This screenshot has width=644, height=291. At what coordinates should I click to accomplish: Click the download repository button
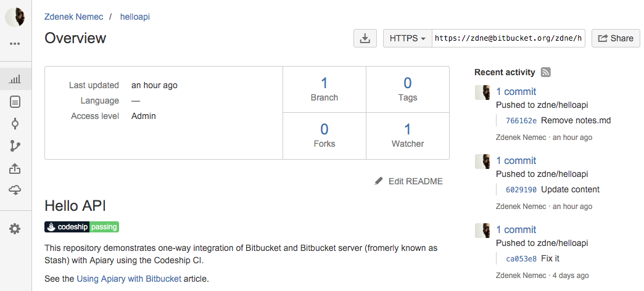(365, 38)
